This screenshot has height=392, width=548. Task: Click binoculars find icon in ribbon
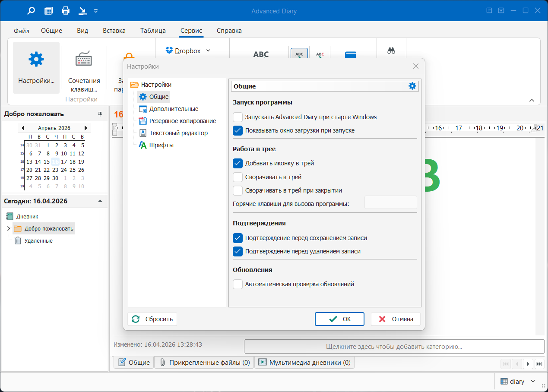391,51
